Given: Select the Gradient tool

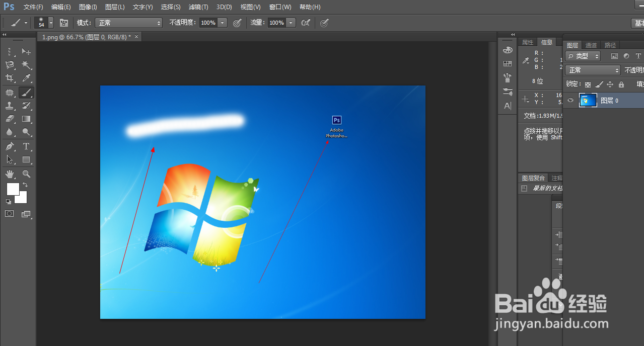Looking at the screenshot, I should click(26, 119).
